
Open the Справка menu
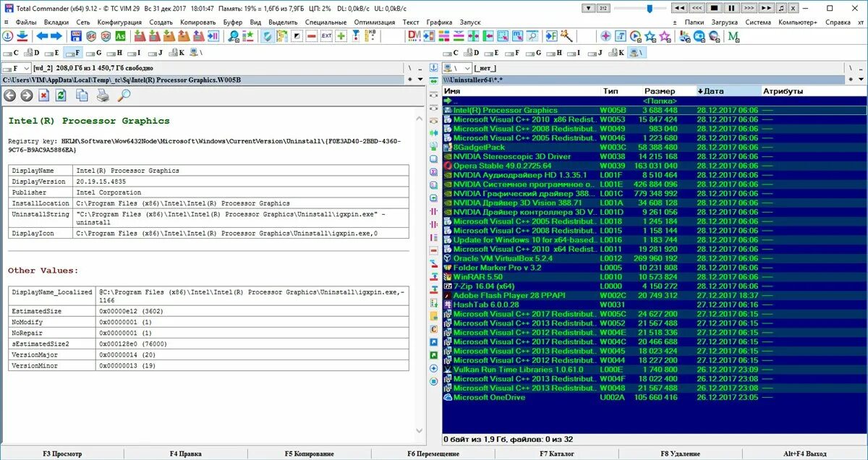(838, 22)
